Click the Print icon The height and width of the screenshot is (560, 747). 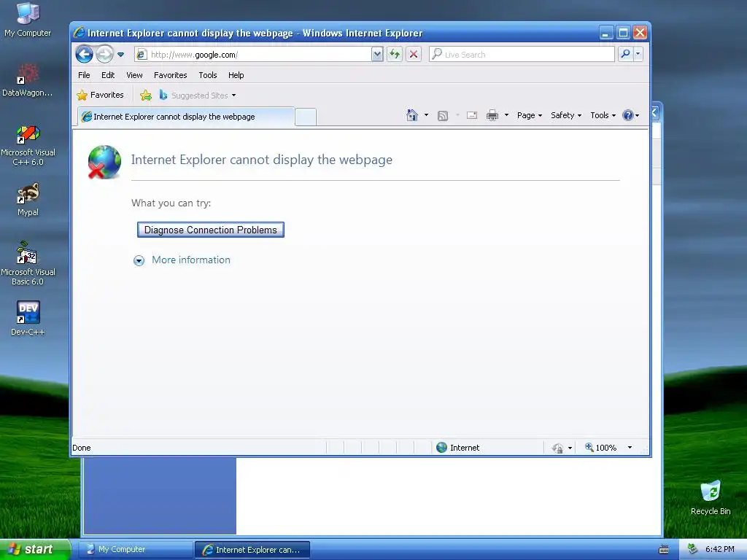492,115
